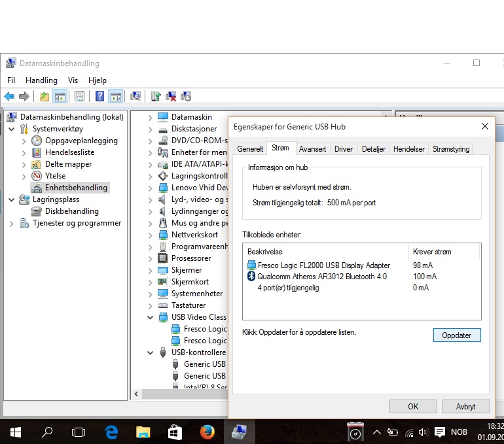Viewport: 504px width, 444px height.
Task: Toggle the show/hide action pane icon
Action: point(116,96)
